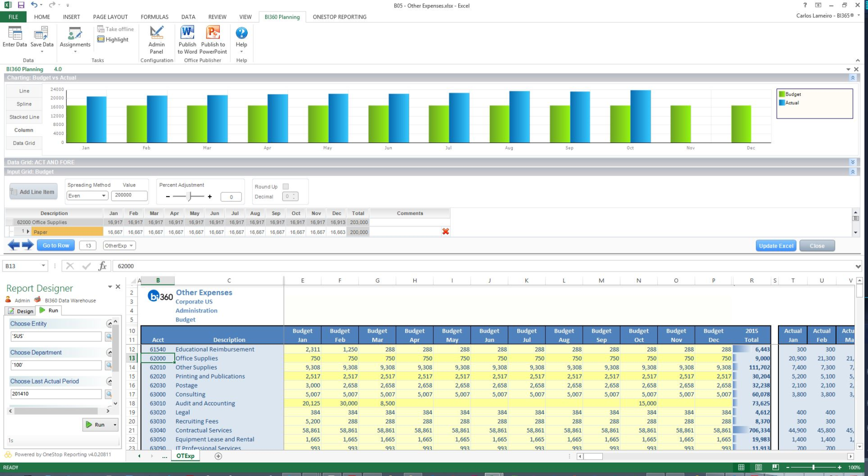This screenshot has height=476, width=868.
Task: Toggle the Highlight tool
Action: 113,39
